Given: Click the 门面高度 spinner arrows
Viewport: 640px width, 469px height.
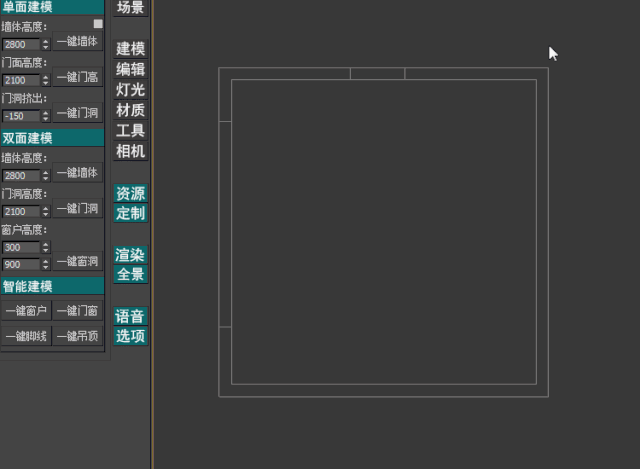Looking at the screenshot, I should (x=46, y=80).
